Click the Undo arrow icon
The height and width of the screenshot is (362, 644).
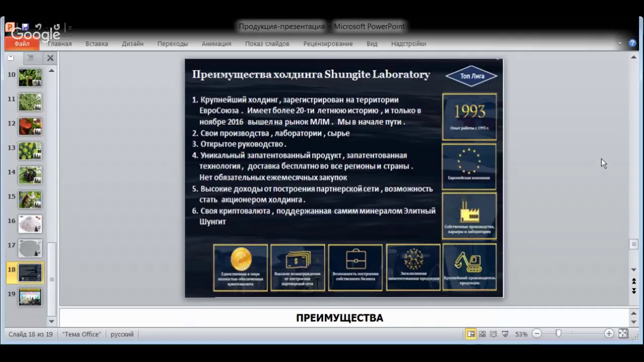[38, 27]
